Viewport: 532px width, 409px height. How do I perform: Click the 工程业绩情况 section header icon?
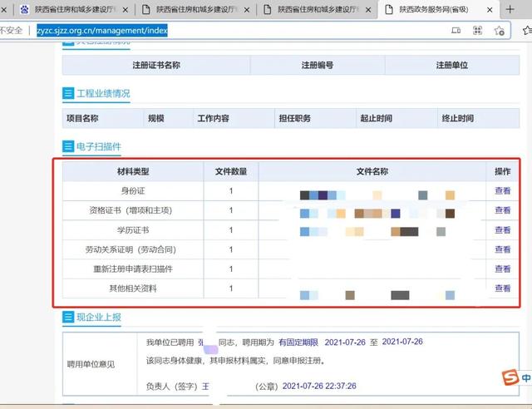point(68,93)
